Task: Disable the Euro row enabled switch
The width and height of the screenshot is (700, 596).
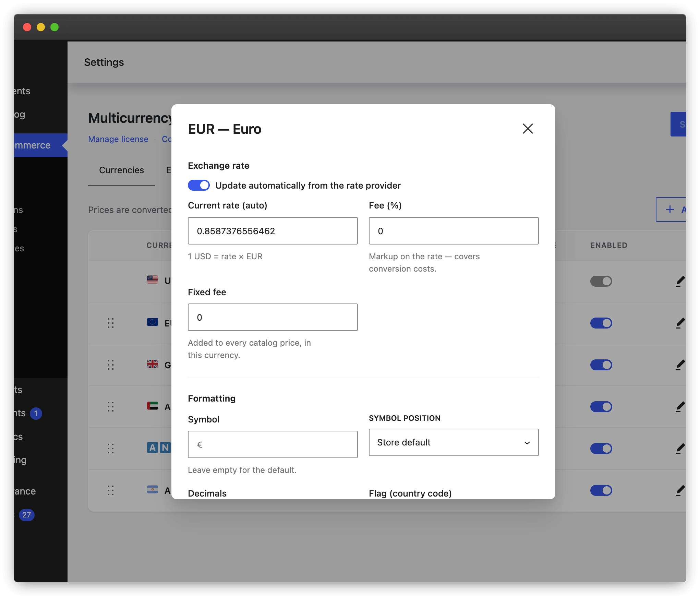Action: coord(601,323)
